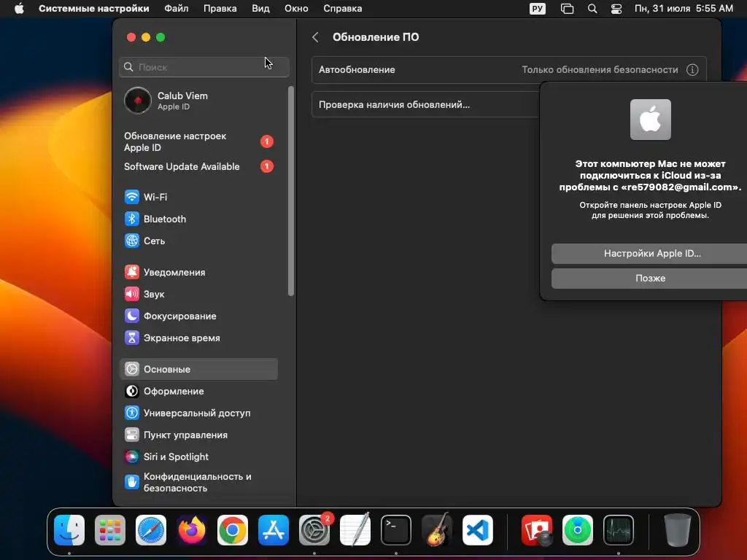Click the Обновление ПО title
The image size is (747, 560).
point(376,37)
